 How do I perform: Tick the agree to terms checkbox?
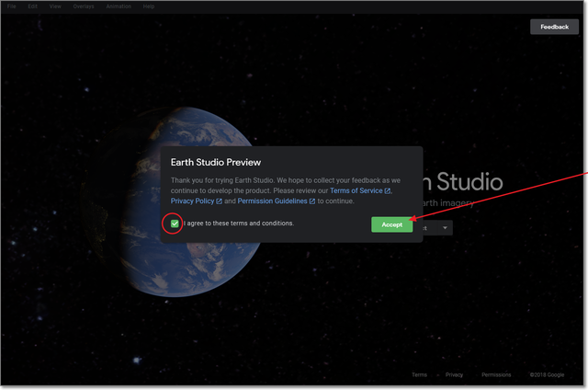(x=175, y=224)
